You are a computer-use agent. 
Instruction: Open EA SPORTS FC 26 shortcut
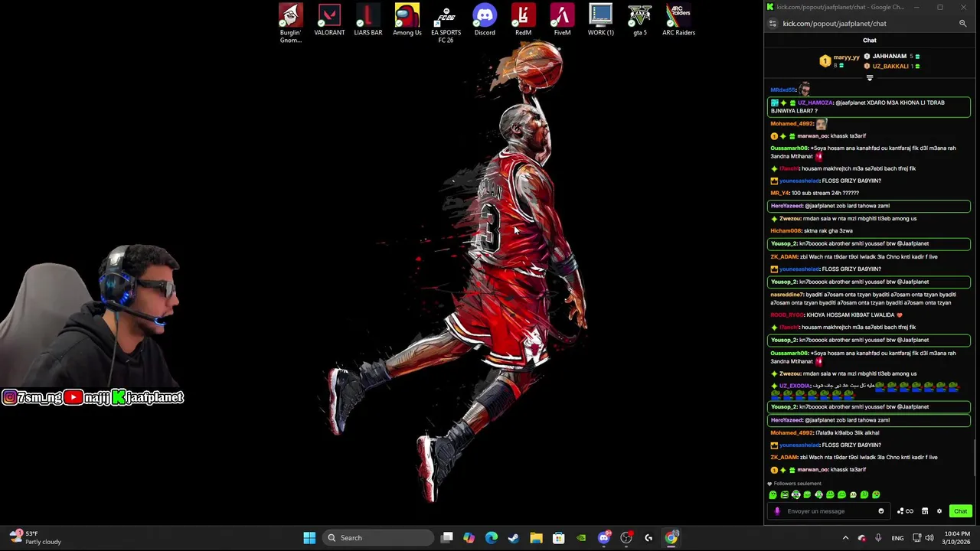446,23
